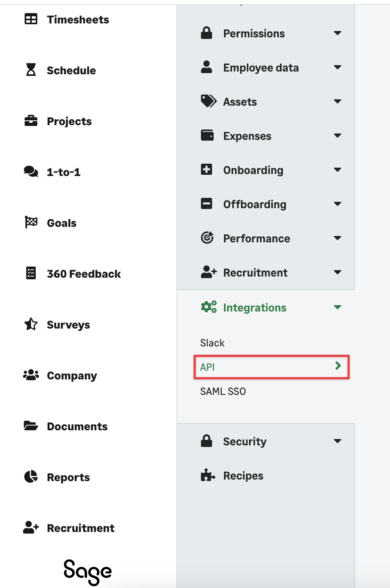Click the Projects briefcase icon
390x588 pixels.
pyautogui.click(x=31, y=121)
